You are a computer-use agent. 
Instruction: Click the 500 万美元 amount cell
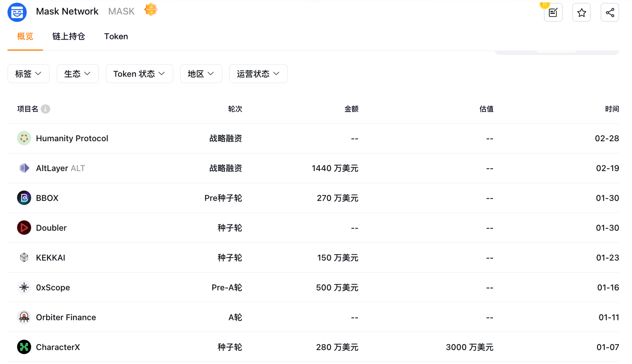click(x=337, y=288)
